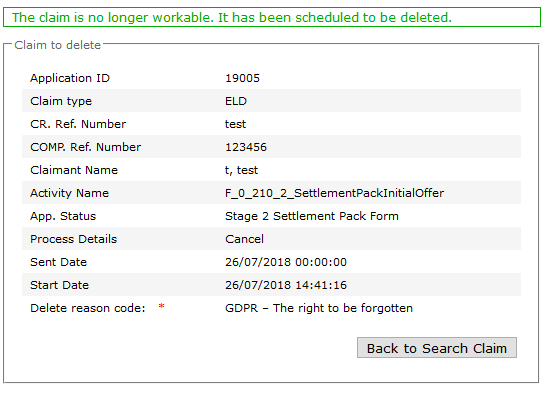Click the Start Date value 26/07/2018 14:41:16
552x393 pixels.
click(x=286, y=285)
